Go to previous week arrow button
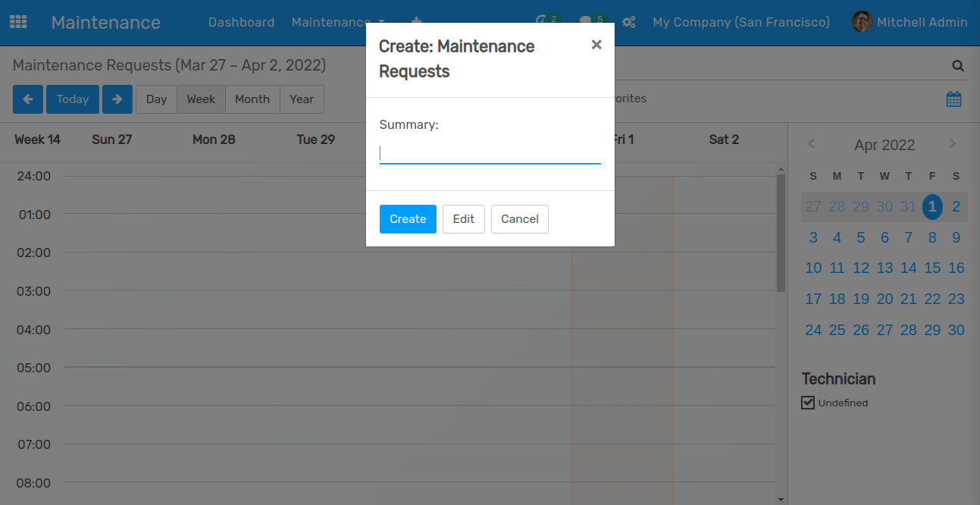The width and height of the screenshot is (980, 505). pyautogui.click(x=28, y=99)
